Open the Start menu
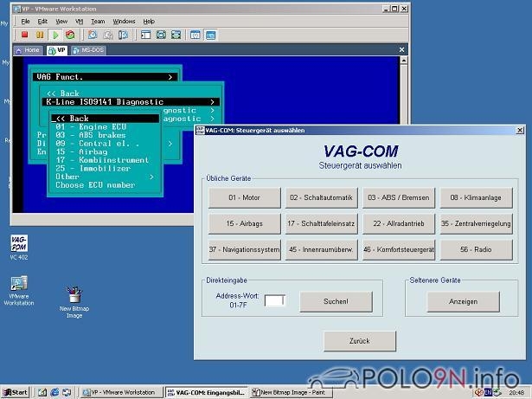 16,392
